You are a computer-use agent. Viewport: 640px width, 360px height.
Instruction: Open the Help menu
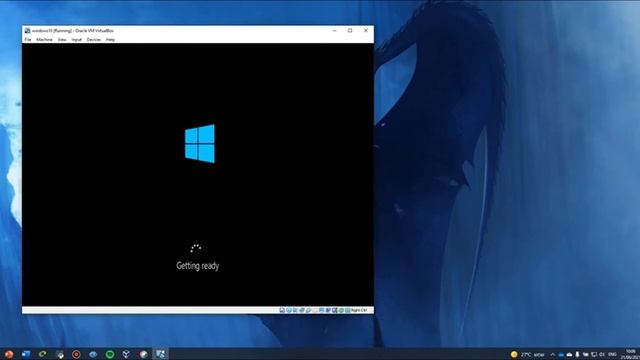pyautogui.click(x=110, y=40)
